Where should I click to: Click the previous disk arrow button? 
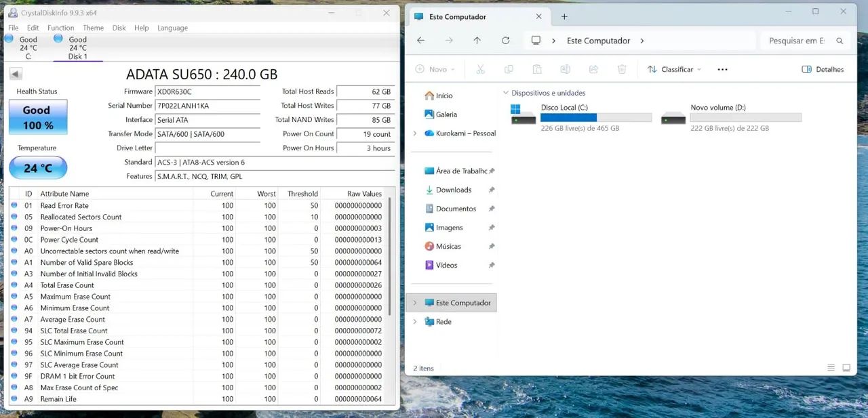[x=15, y=74]
